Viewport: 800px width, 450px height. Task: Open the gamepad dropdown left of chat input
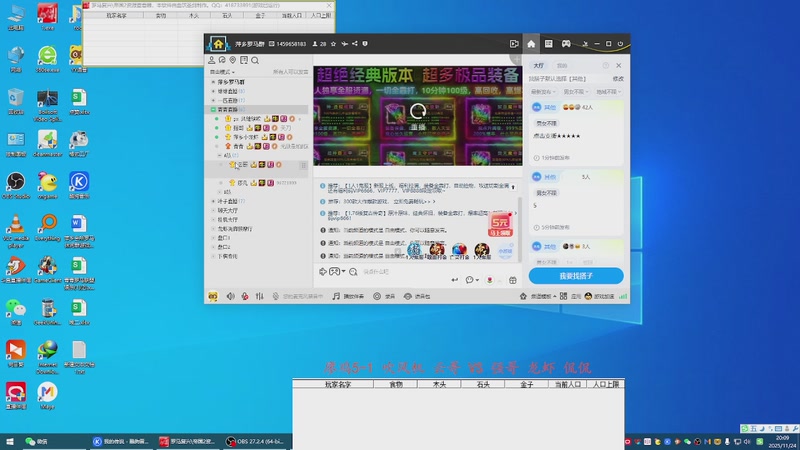click(x=337, y=272)
